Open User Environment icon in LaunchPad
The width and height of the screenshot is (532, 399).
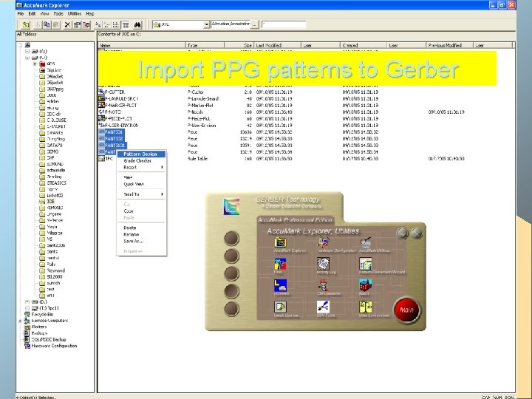coord(366,307)
